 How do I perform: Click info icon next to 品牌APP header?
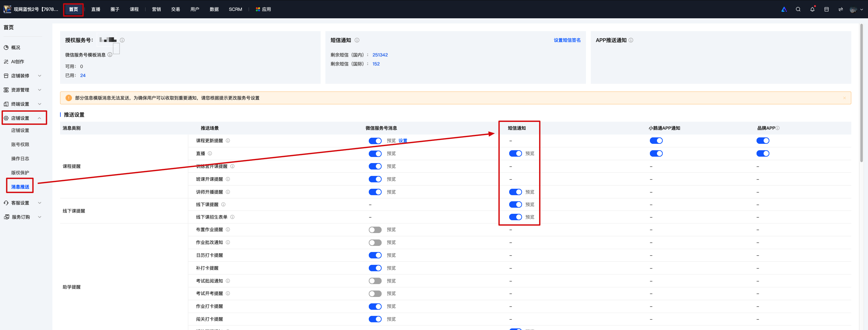tap(777, 128)
